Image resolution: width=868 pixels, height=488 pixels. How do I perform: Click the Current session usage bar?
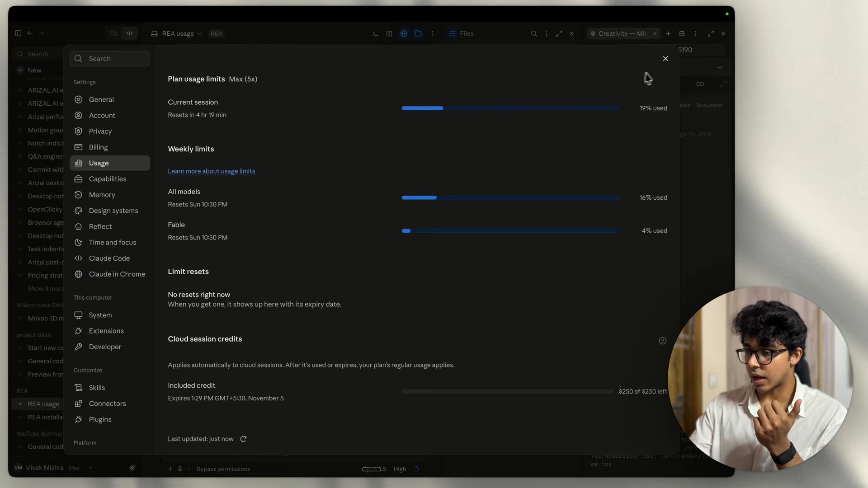pyautogui.click(x=510, y=108)
